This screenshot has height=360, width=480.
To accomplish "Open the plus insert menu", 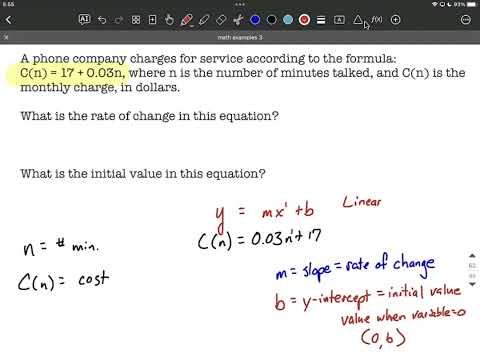I will click(395, 20).
